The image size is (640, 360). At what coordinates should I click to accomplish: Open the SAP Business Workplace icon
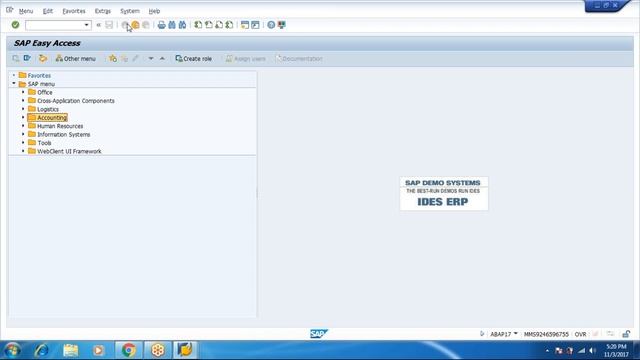[x=43, y=58]
